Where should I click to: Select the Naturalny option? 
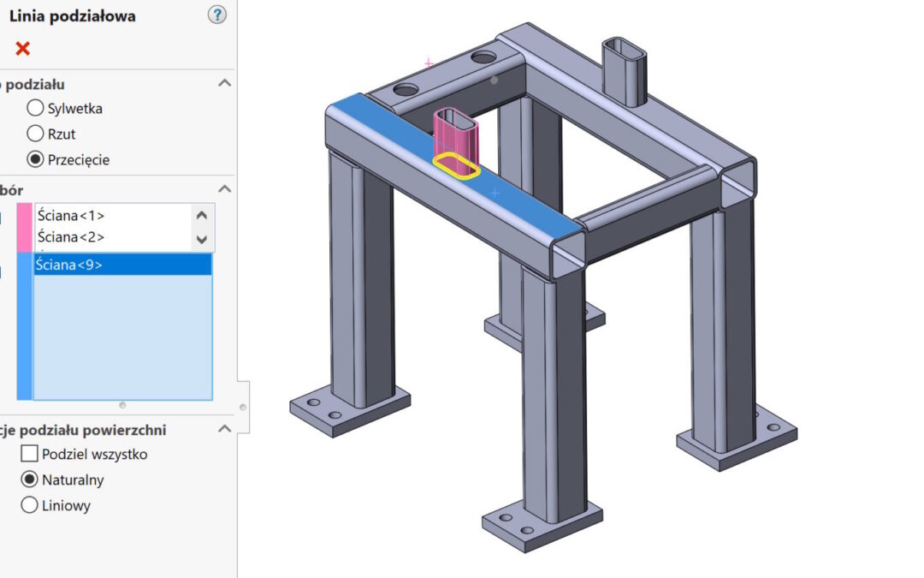click(x=29, y=480)
